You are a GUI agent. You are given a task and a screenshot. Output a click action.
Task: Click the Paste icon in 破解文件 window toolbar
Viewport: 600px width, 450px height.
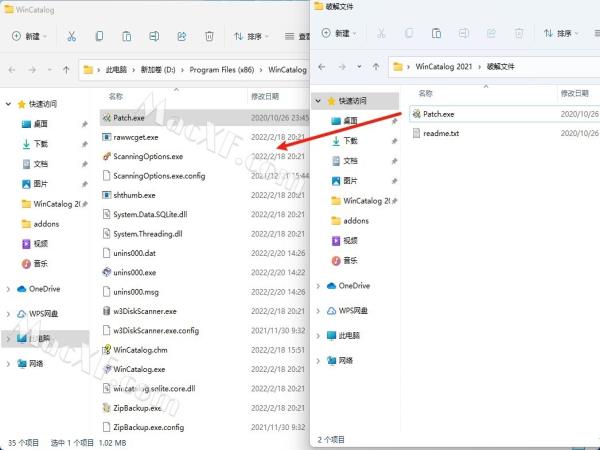436,33
